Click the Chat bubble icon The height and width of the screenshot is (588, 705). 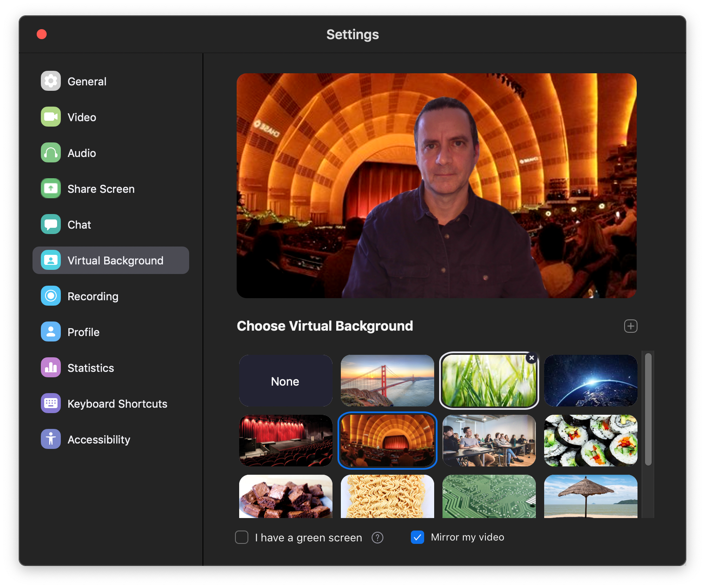(51, 224)
